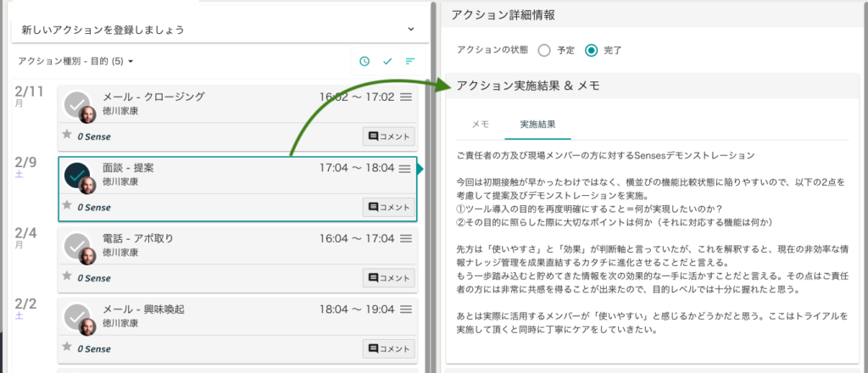
Task: Select the 予定 radio button
Action: (544, 50)
